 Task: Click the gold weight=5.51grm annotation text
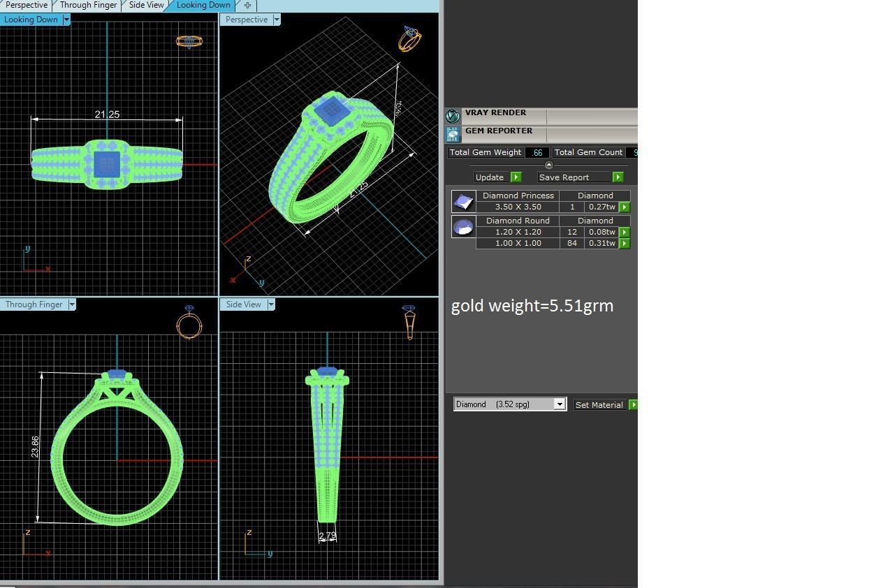pyautogui.click(x=532, y=305)
